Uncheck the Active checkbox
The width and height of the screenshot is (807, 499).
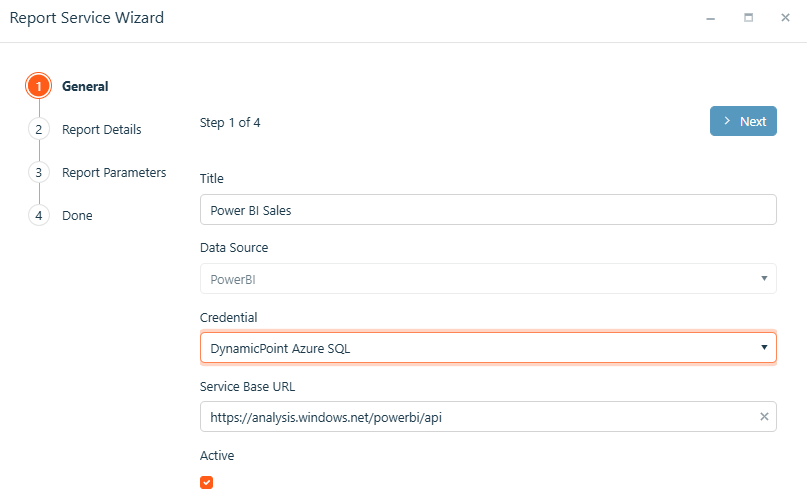[206, 483]
